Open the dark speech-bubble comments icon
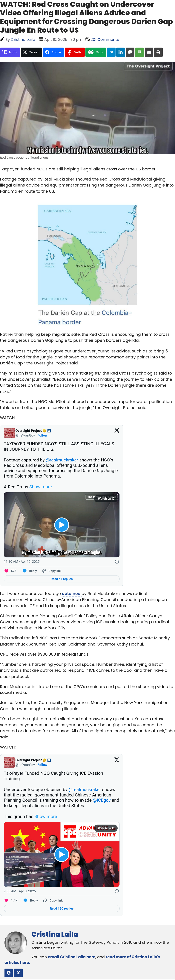The height and width of the screenshot is (980, 175). tap(130, 52)
